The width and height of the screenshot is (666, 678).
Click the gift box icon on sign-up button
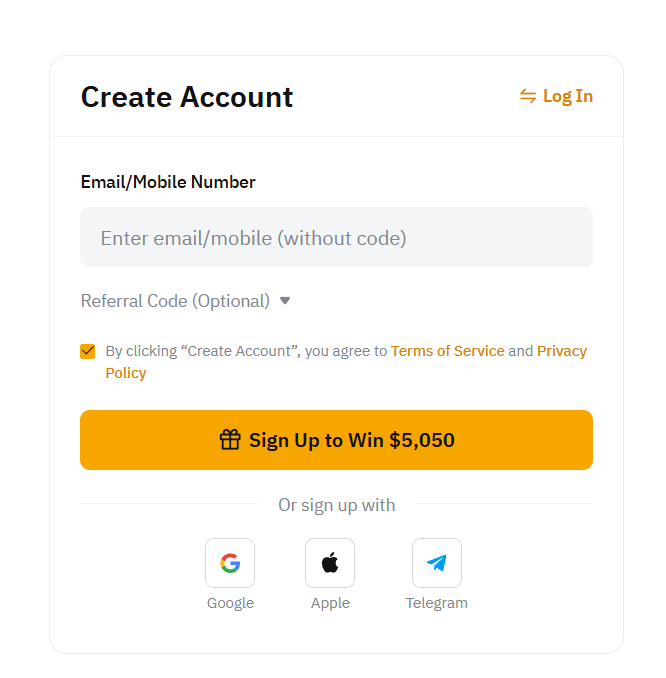[x=230, y=440]
